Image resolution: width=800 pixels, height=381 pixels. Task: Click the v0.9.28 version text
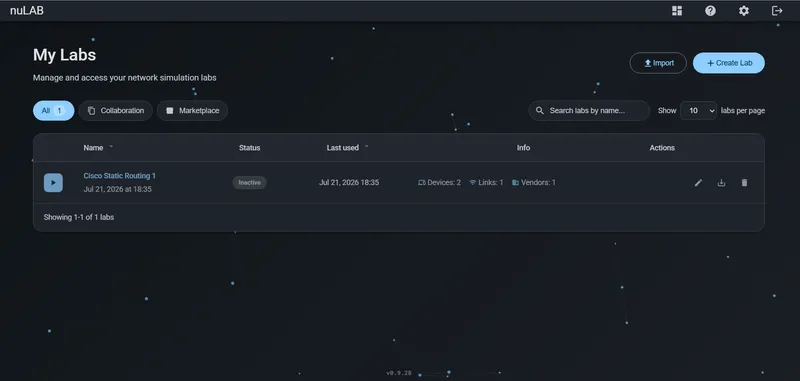(398, 373)
